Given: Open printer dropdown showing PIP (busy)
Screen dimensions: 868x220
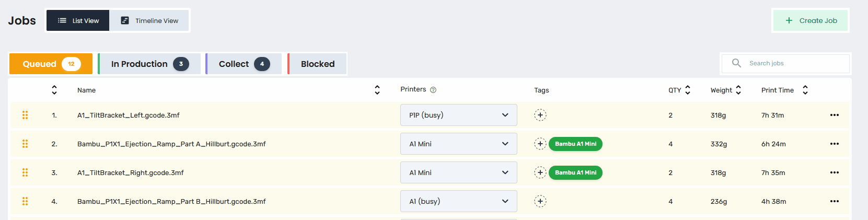Looking at the screenshot, I should [x=459, y=115].
